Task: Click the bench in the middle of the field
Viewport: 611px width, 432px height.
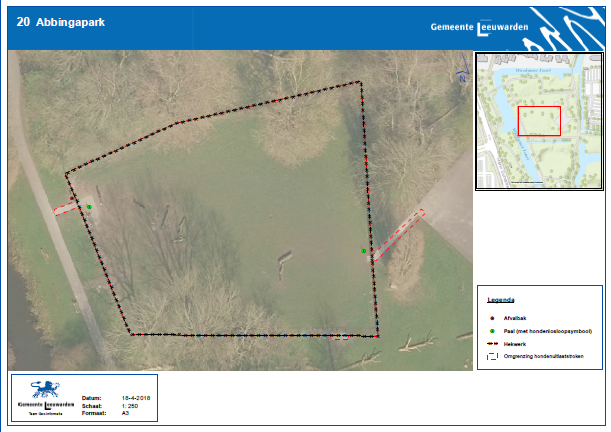Action: [x=285, y=260]
